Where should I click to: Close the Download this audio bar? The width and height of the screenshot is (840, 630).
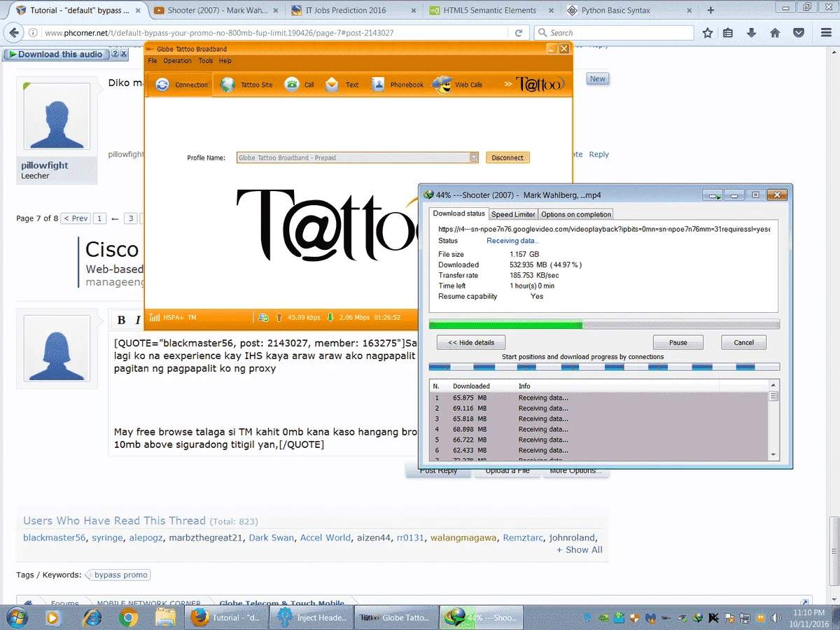coord(124,54)
